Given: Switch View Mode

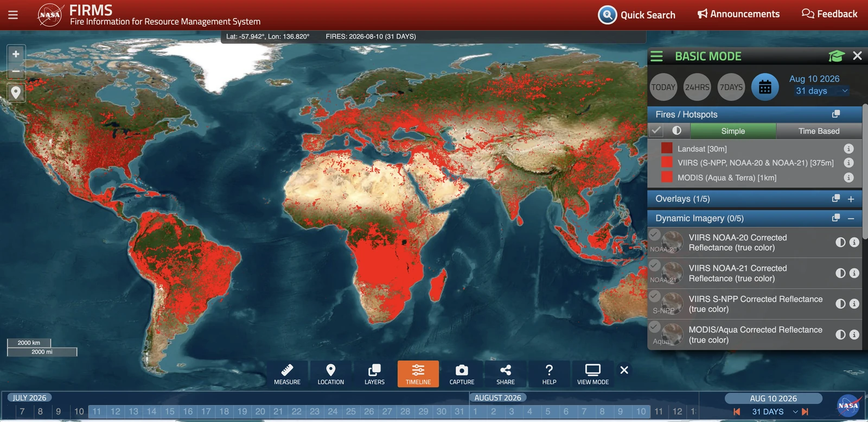Looking at the screenshot, I should (x=593, y=374).
